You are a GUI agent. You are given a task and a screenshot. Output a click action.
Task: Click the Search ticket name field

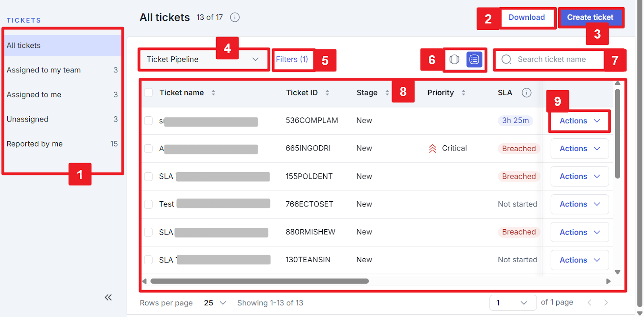pyautogui.click(x=551, y=60)
